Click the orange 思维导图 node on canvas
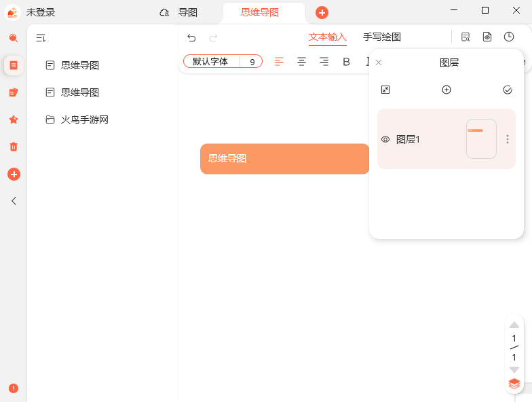This screenshot has height=402, width=532. pos(284,159)
